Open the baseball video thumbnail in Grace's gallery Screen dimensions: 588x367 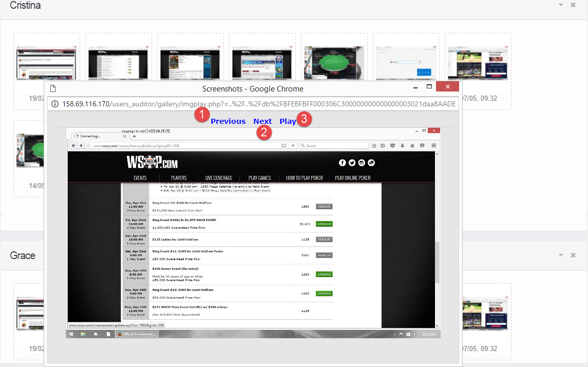[x=485, y=314]
